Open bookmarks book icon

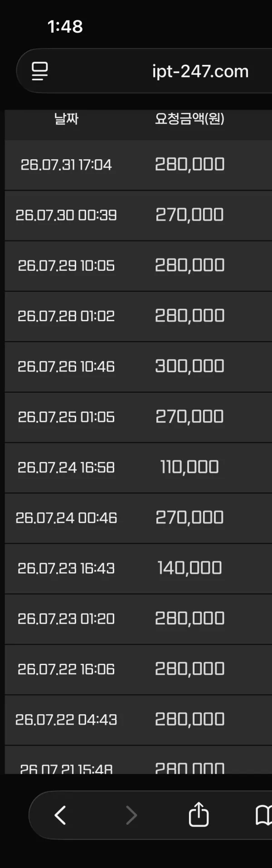click(x=264, y=815)
